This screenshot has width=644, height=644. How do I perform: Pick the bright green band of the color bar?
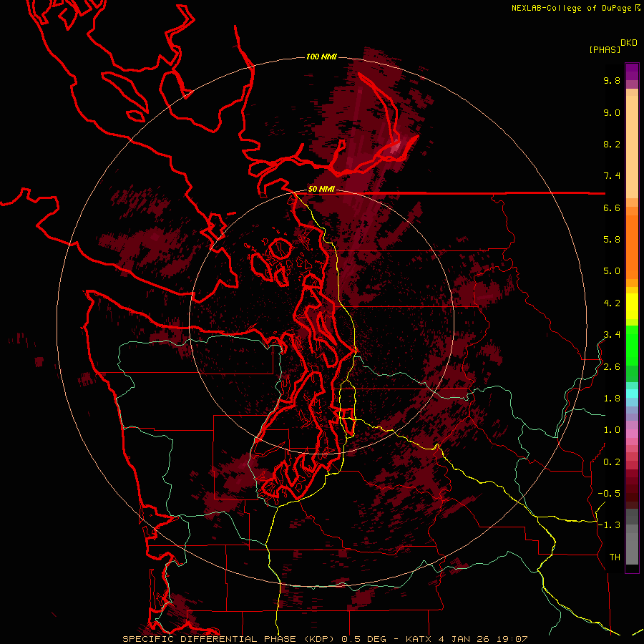click(x=632, y=345)
